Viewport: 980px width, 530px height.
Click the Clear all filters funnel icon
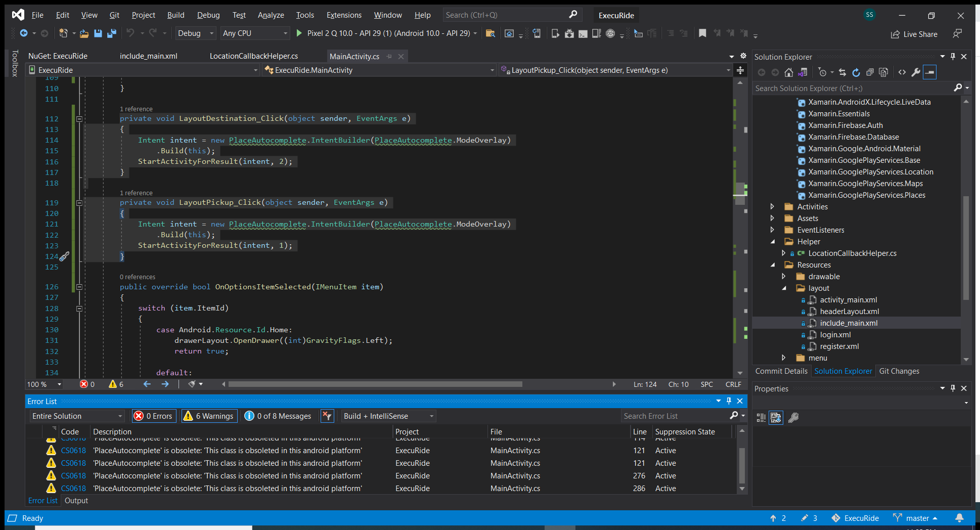[x=327, y=416]
